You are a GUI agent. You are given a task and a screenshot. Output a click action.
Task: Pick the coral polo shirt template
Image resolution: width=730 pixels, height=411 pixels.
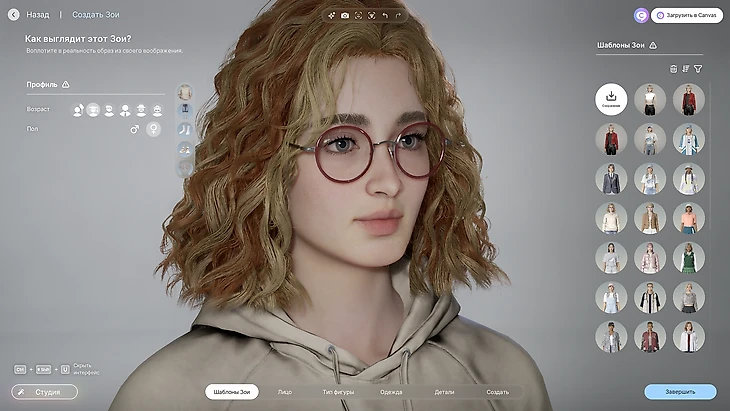pyautogui.click(x=689, y=218)
